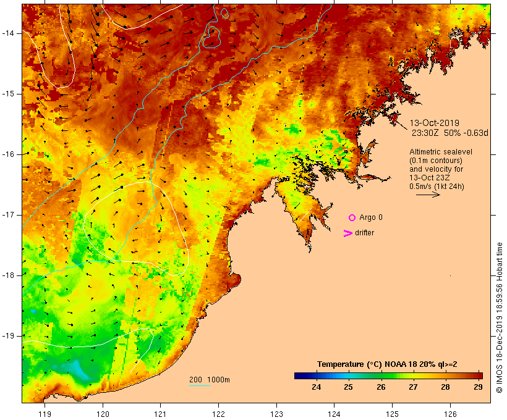Click the longitude axis label 126
Screen dimensions: 507x420
[x=450, y=414]
